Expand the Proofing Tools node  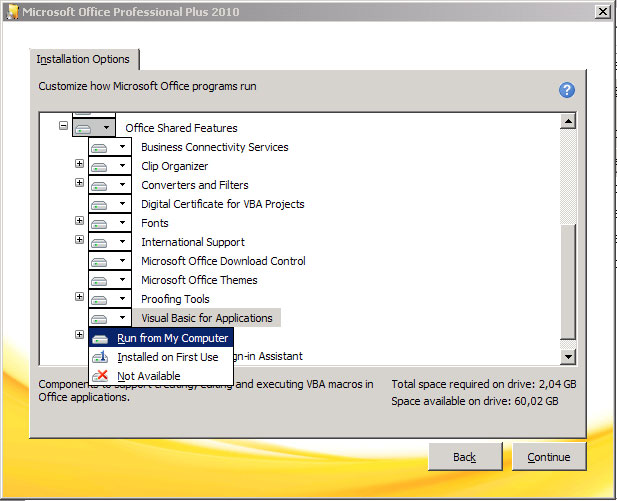click(79, 296)
